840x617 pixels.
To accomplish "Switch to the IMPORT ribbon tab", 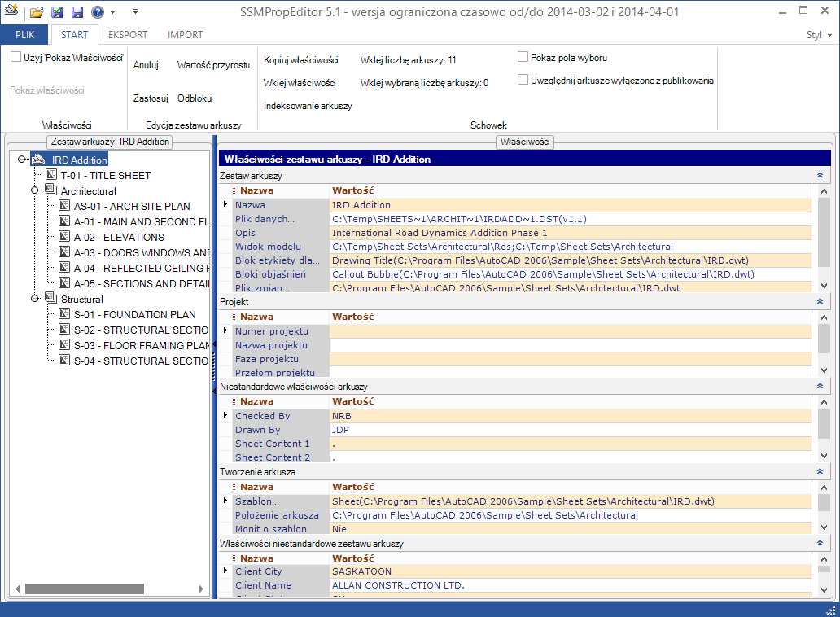I will click(x=185, y=35).
